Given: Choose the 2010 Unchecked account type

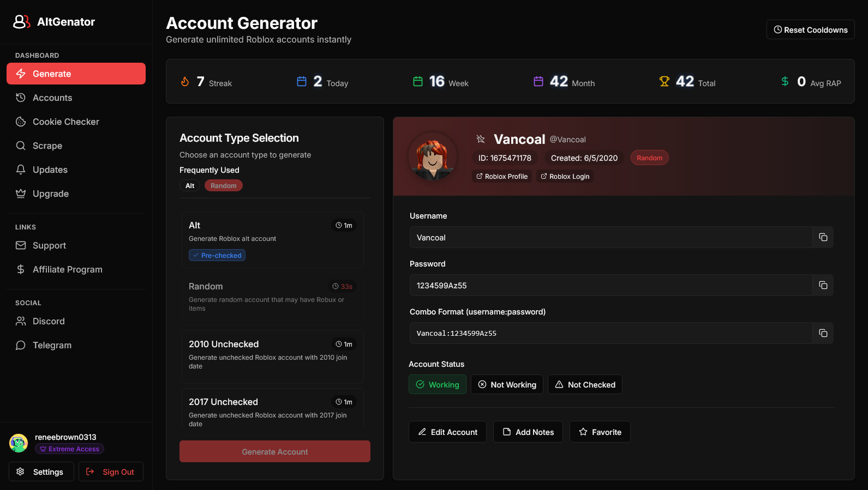Looking at the screenshot, I should (273, 356).
